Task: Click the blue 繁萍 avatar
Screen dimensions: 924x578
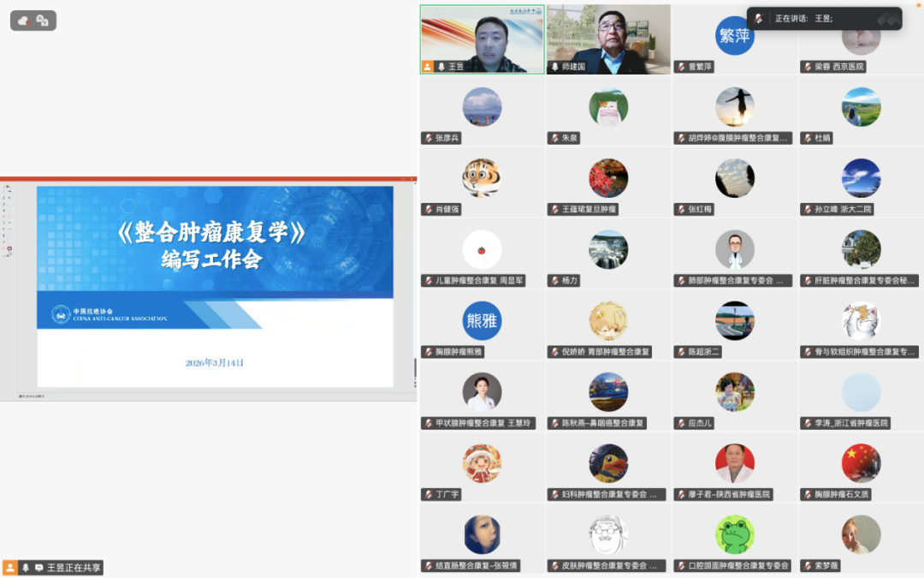Action: click(735, 36)
